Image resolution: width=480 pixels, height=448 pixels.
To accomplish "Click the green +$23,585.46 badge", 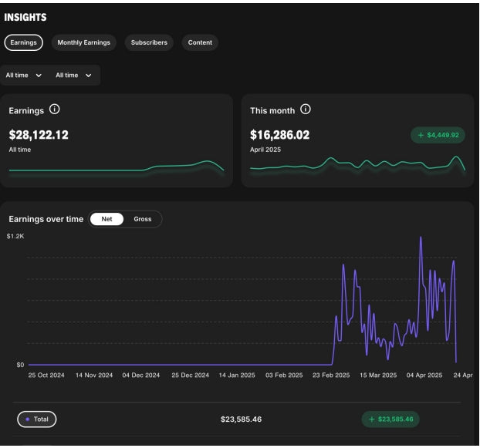I will [390, 419].
